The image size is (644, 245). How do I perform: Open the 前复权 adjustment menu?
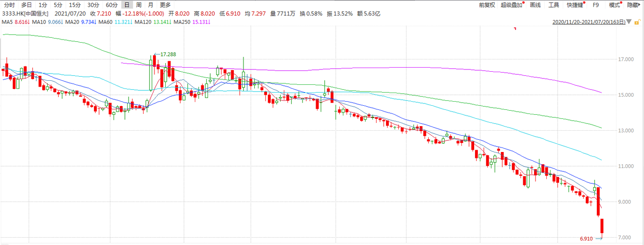tap(487, 5)
